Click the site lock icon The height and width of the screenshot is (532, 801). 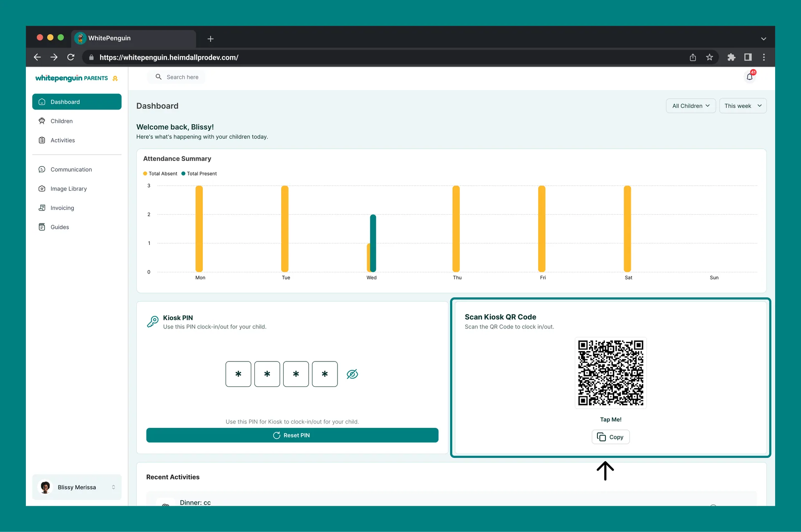[91, 58]
